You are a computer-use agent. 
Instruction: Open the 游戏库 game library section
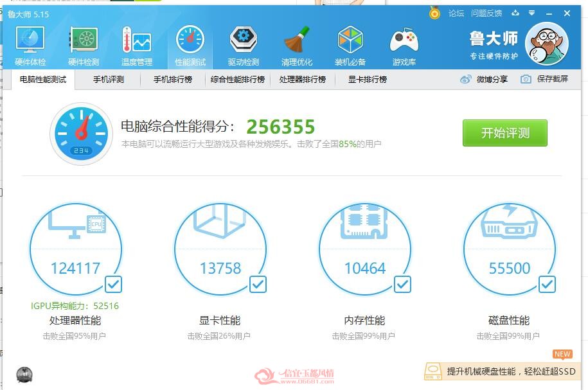[x=404, y=46]
